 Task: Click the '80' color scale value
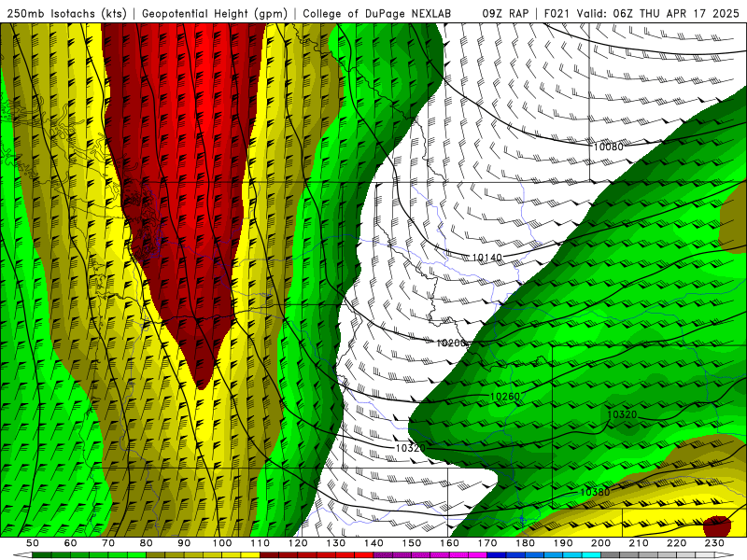(x=147, y=543)
